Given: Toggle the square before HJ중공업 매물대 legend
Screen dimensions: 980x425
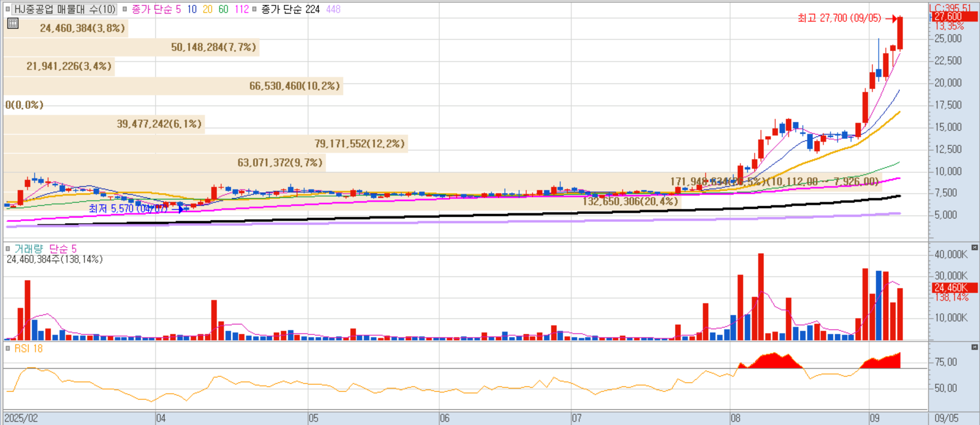Looking at the screenshot, I should click(x=7, y=9).
